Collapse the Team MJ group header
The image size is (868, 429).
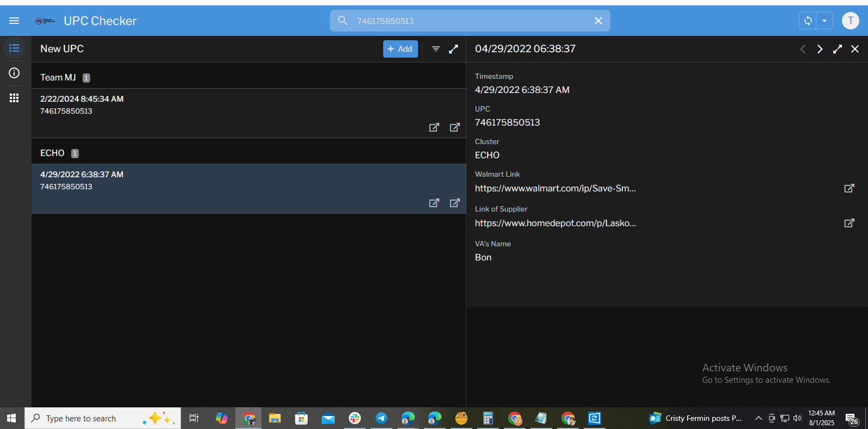tap(58, 78)
